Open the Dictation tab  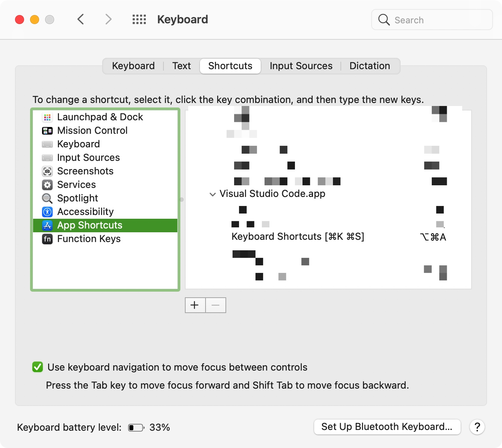[x=370, y=66]
